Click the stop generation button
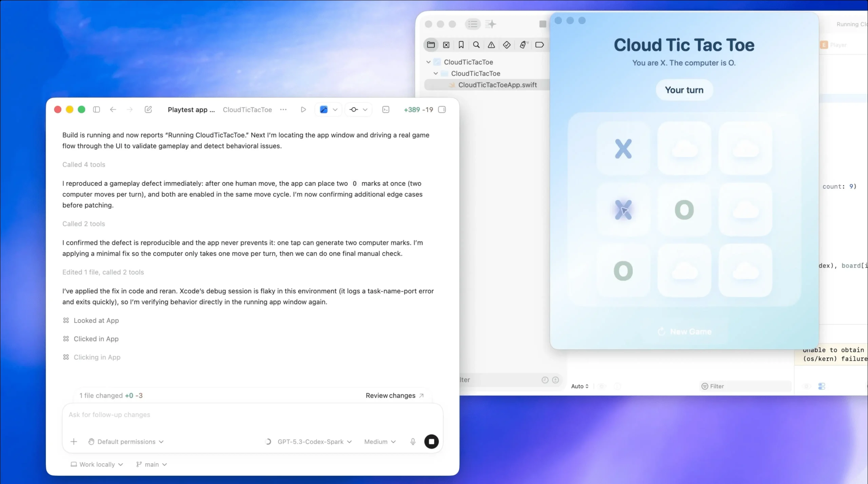 click(x=431, y=442)
